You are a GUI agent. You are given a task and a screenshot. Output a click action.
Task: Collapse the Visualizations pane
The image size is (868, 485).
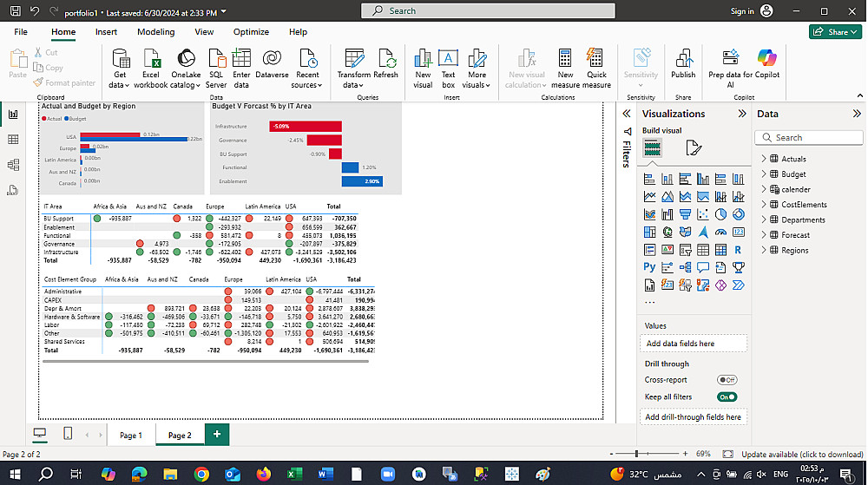pyautogui.click(x=742, y=114)
